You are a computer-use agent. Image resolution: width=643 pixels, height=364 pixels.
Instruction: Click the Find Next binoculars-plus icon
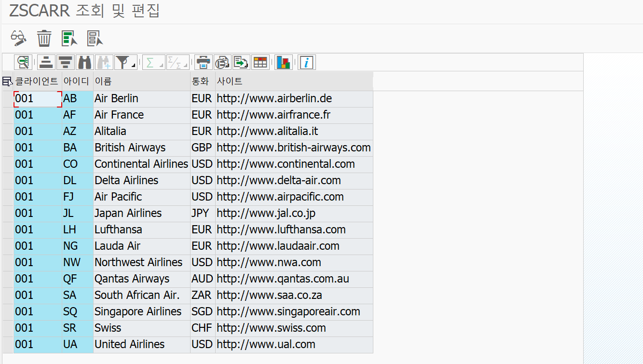click(104, 62)
